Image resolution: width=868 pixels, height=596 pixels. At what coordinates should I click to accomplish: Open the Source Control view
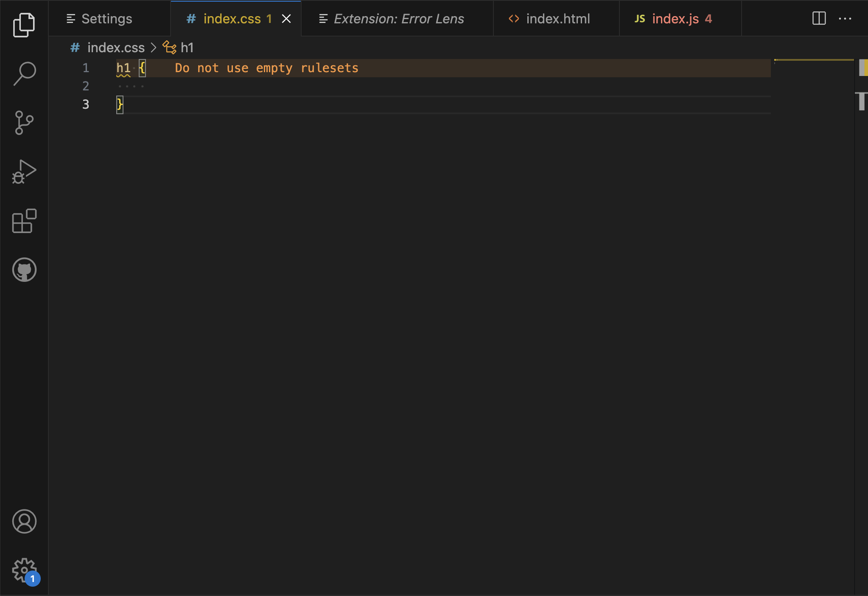pyautogui.click(x=24, y=123)
